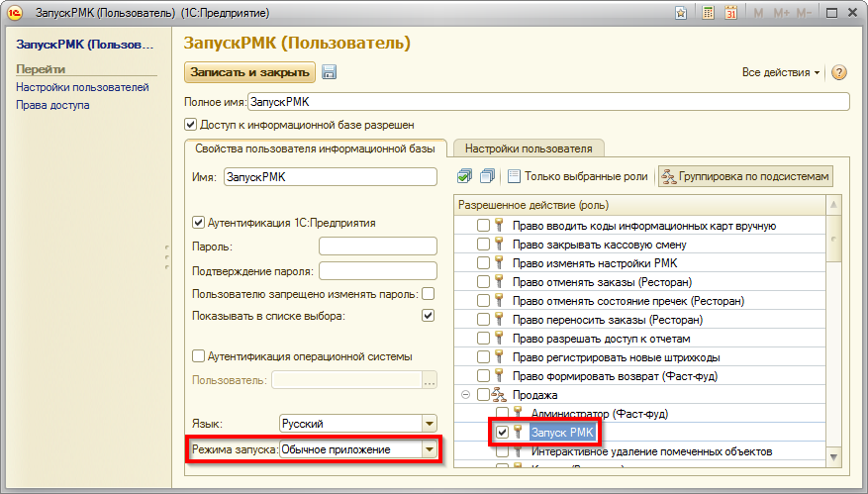Open the calendar icon showing 31
Viewport: 868px width, 494px height.
pos(730,14)
